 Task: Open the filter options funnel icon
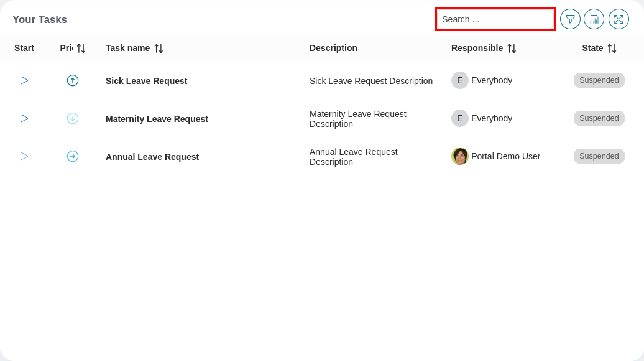point(570,19)
